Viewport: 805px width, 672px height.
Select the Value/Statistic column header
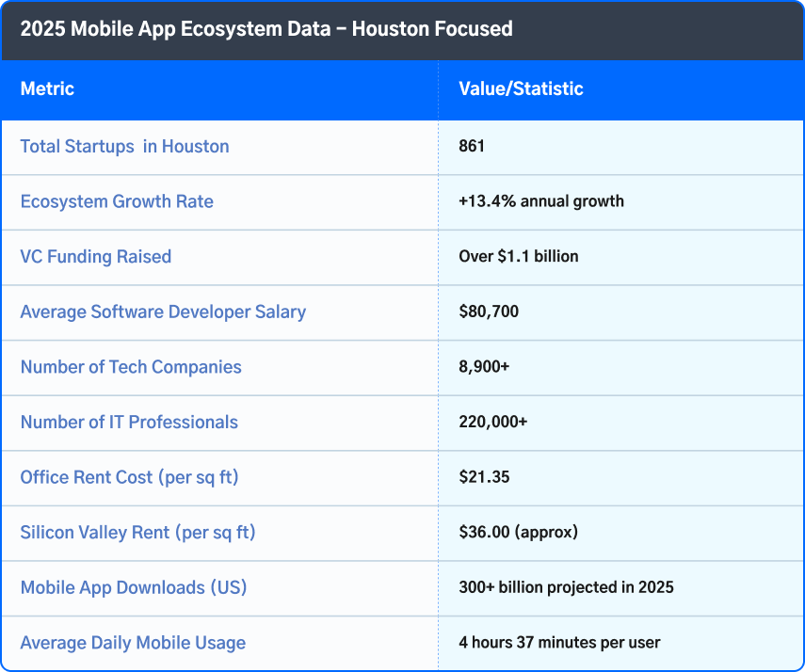coord(521,89)
